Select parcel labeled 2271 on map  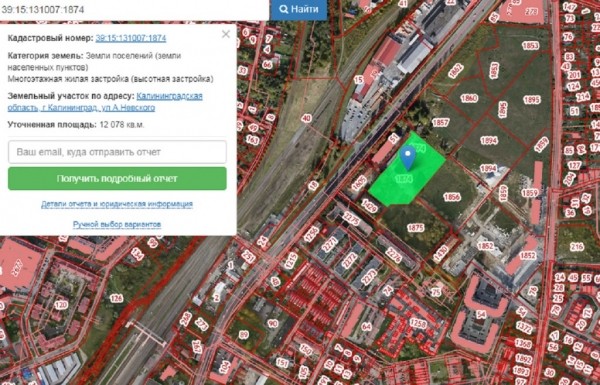click(x=329, y=245)
